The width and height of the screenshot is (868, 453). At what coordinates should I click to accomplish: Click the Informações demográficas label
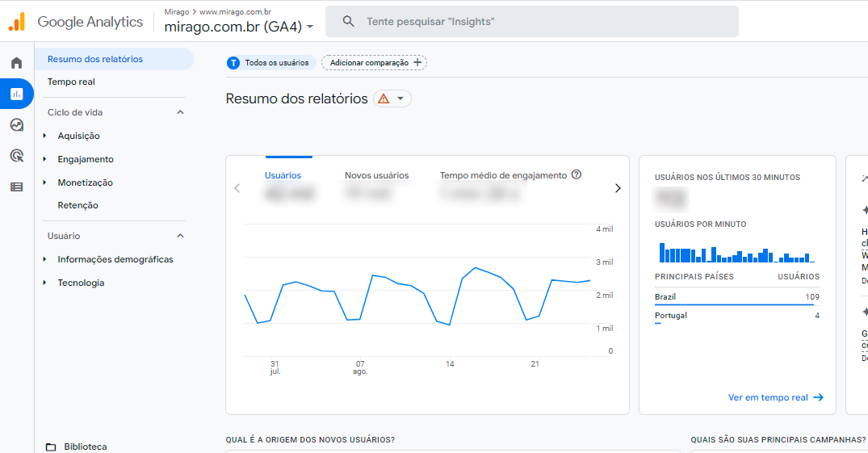click(x=115, y=259)
